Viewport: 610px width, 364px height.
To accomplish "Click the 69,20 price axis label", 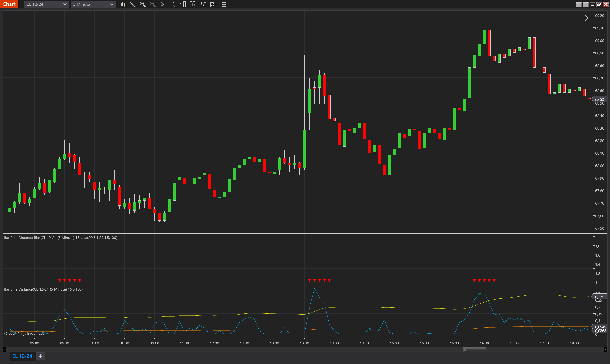I will 600,15.
